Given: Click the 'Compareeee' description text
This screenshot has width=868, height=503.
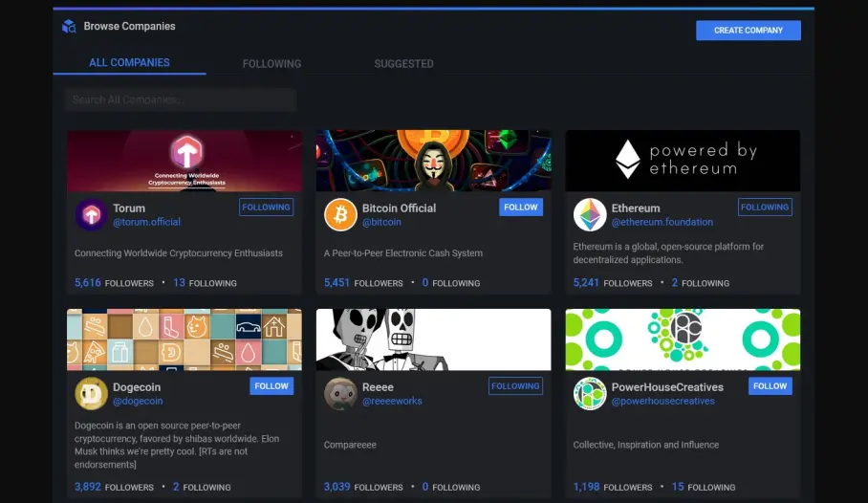Looking at the screenshot, I should (350, 445).
